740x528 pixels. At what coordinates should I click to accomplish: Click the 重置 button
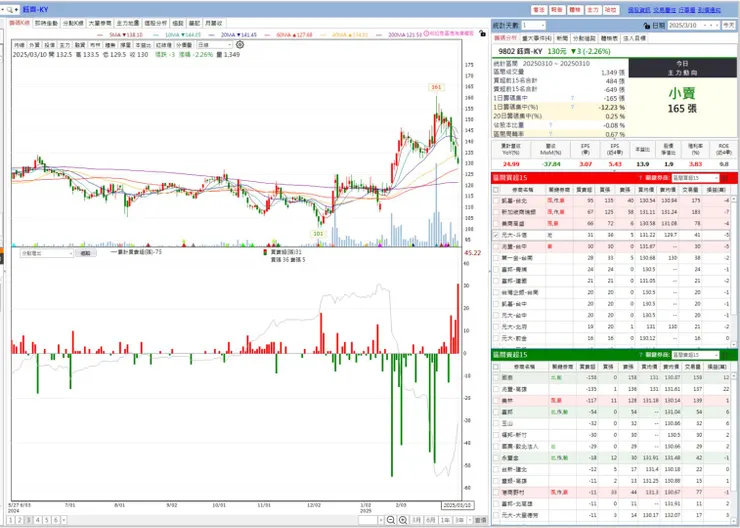[480, 520]
